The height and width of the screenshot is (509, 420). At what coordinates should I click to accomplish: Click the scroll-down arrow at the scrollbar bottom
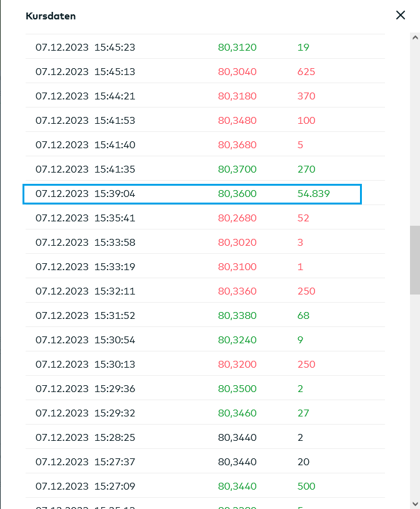[414, 504]
